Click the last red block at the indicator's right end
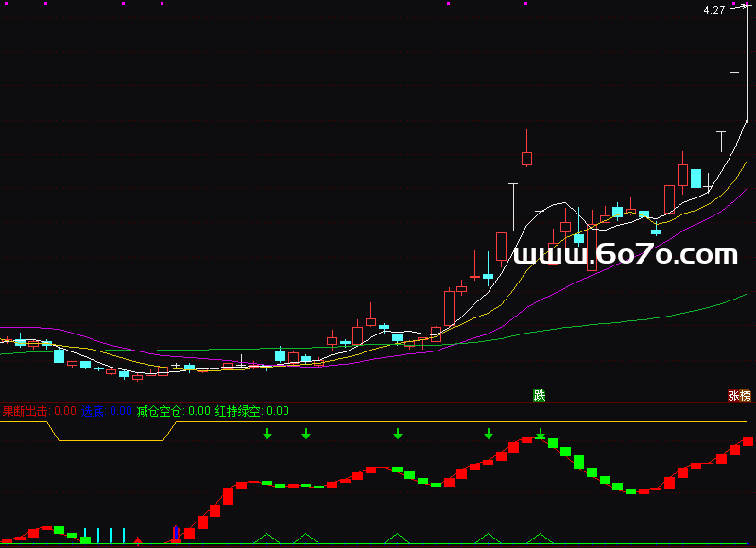The height and width of the screenshot is (548, 756). [x=747, y=441]
